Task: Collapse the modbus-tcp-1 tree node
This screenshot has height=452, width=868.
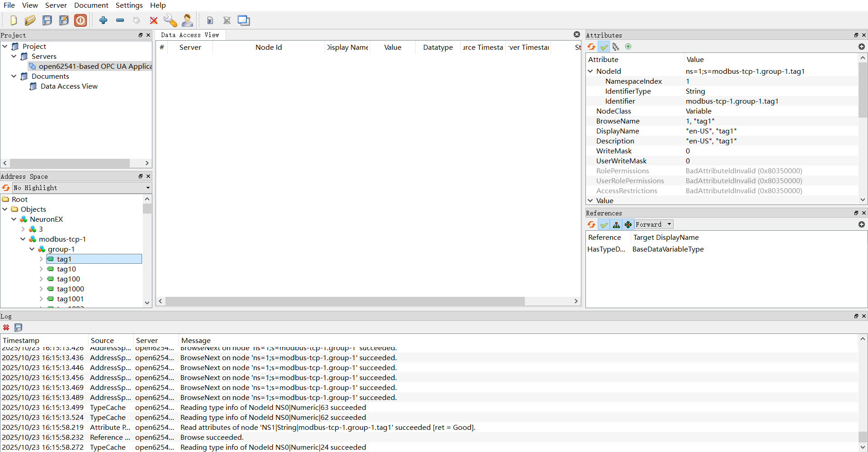Action: coord(23,239)
